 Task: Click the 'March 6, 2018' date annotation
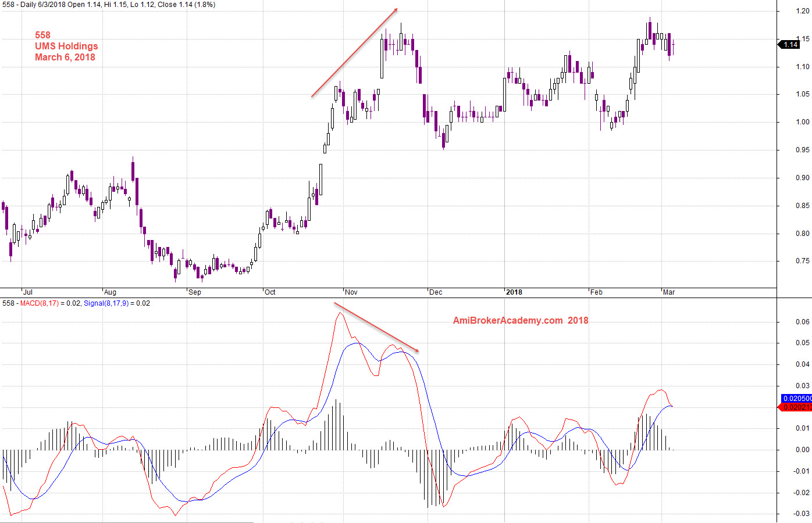[65, 57]
